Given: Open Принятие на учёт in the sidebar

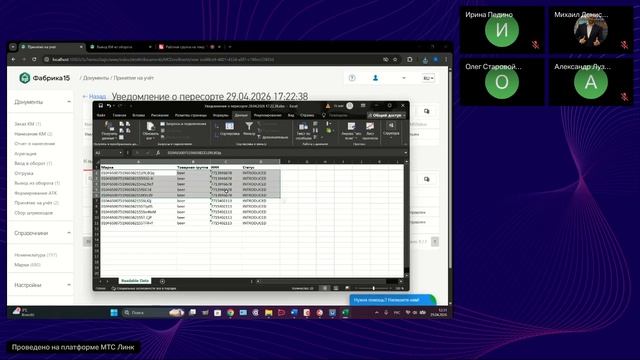Looking at the screenshot, I should (x=36, y=203).
